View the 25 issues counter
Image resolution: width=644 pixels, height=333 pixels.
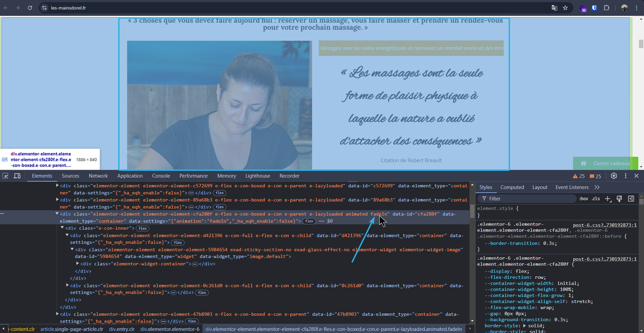[x=596, y=176]
